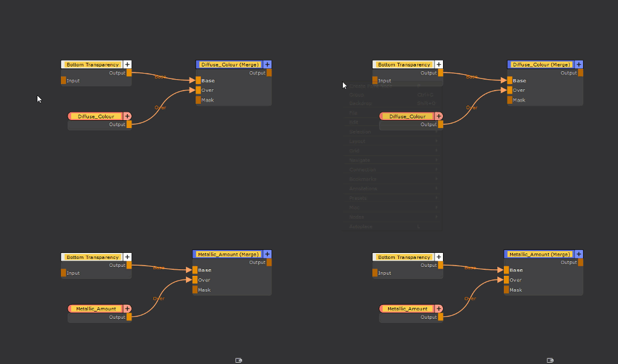The image size is (618, 364).
Task: Expand the Navigate submenu arrow
Action: 436,161
